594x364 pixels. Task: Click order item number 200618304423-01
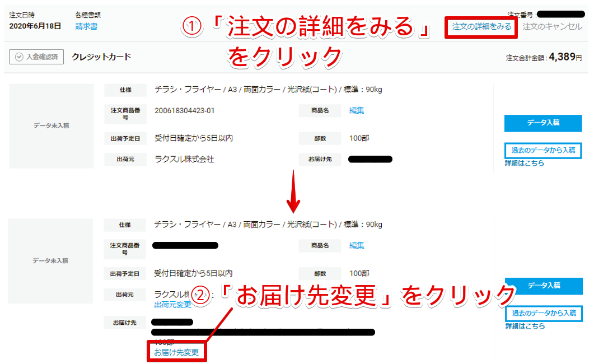tap(184, 110)
